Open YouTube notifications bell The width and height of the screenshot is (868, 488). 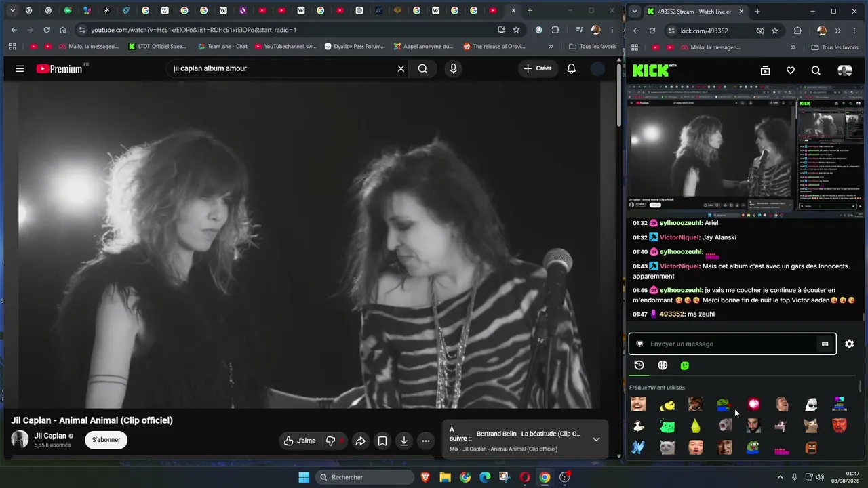point(572,68)
